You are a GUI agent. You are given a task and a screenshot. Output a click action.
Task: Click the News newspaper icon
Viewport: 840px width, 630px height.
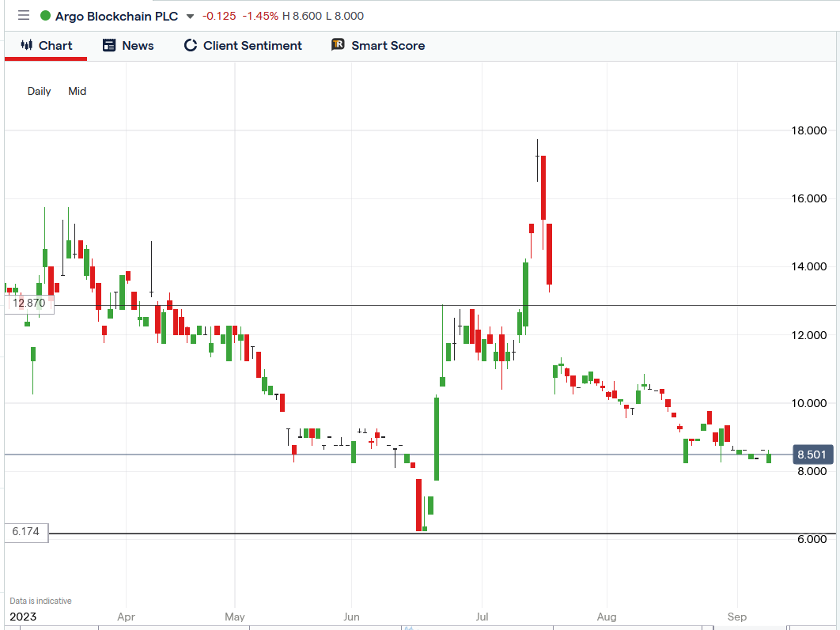[108, 46]
